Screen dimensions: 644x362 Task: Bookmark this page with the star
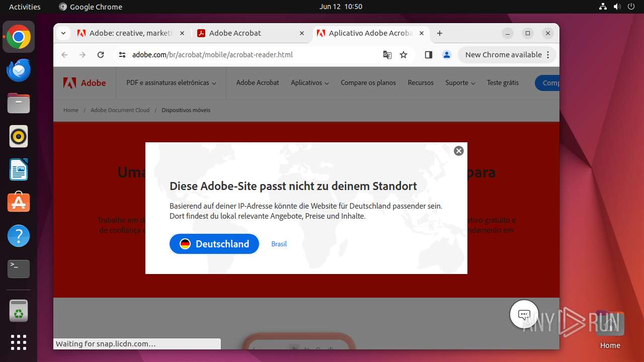[404, 55]
